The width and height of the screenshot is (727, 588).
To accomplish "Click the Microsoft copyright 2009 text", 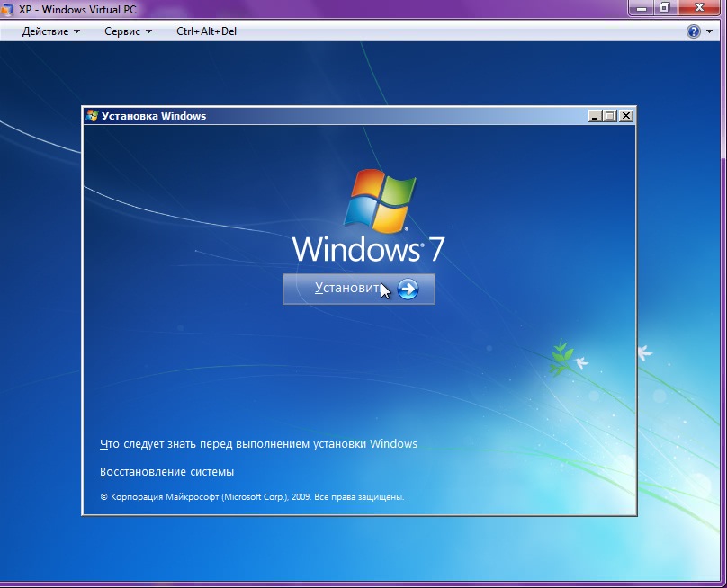I will point(252,497).
